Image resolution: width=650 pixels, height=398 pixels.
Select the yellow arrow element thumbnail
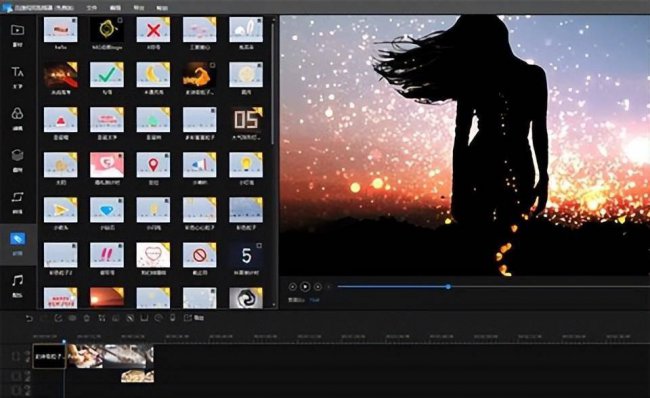(61, 210)
